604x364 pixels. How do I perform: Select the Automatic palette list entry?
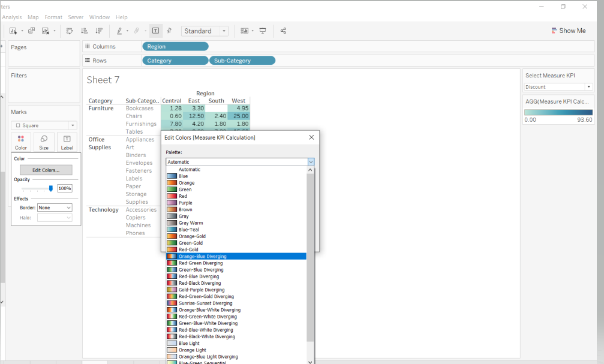pos(236,170)
